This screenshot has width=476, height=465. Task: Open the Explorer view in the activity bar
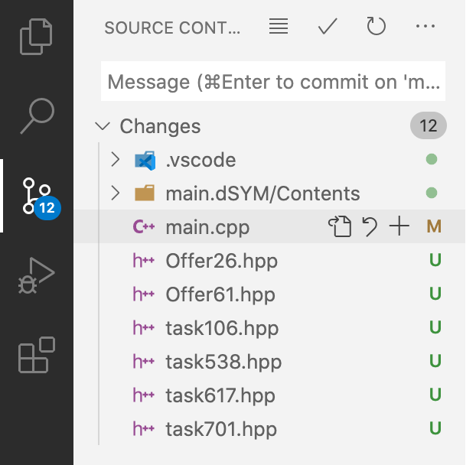(x=36, y=37)
